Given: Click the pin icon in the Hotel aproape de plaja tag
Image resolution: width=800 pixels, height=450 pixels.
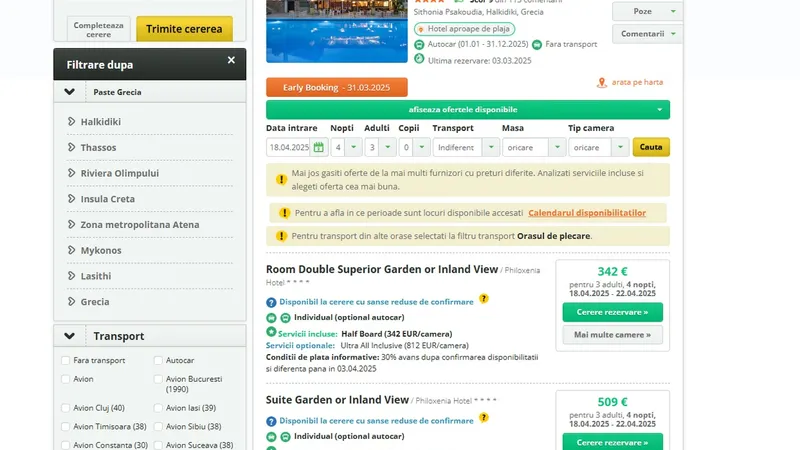Looking at the screenshot, I should (421, 30).
